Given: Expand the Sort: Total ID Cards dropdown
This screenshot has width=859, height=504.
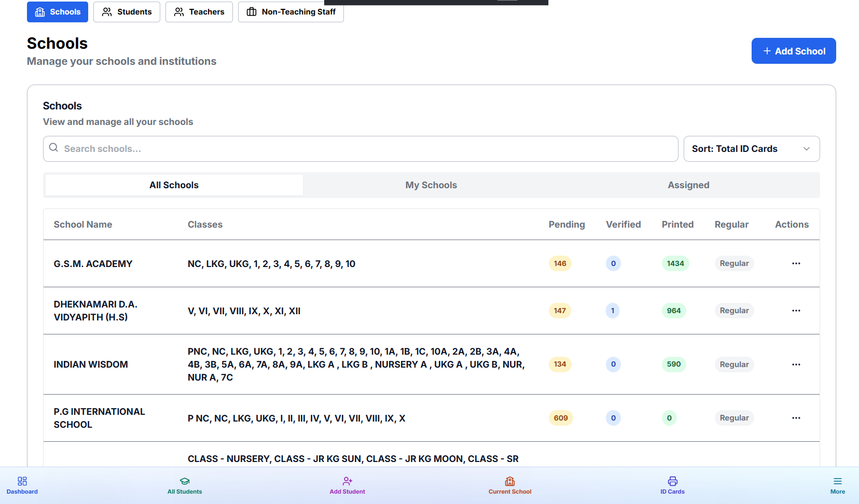Looking at the screenshot, I should [x=752, y=149].
